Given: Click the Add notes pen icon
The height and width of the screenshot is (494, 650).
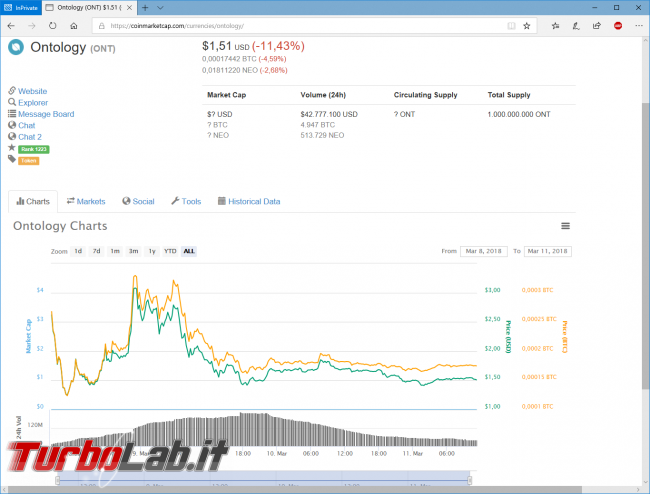Looking at the screenshot, I should pyautogui.click(x=576, y=26).
